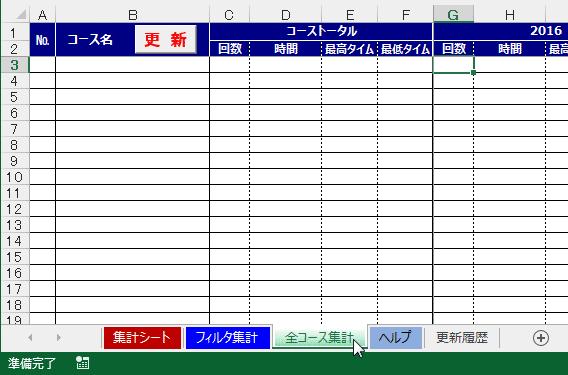Open the 集計シート sheet tab
The image size is (568, 375).
pyautogui.click(x=142, y=338)
